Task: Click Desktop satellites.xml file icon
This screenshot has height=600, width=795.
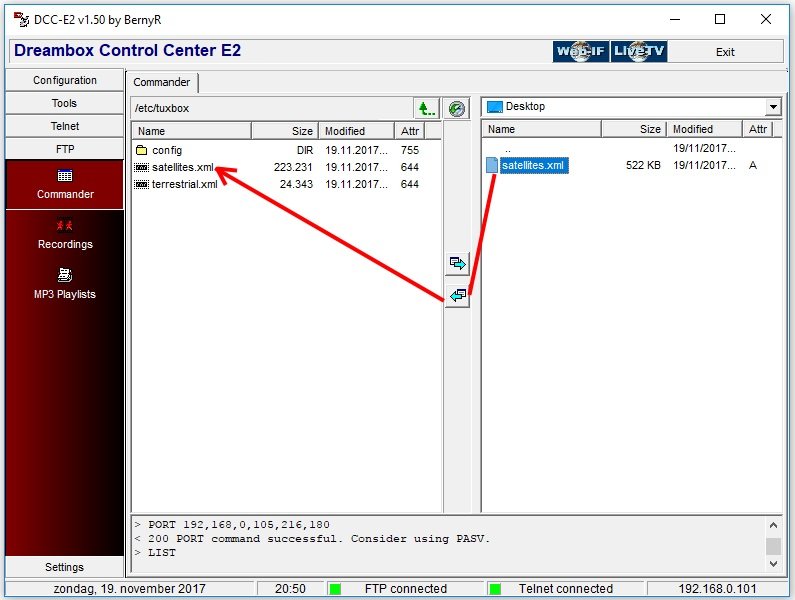Action: tap(492, 165)
